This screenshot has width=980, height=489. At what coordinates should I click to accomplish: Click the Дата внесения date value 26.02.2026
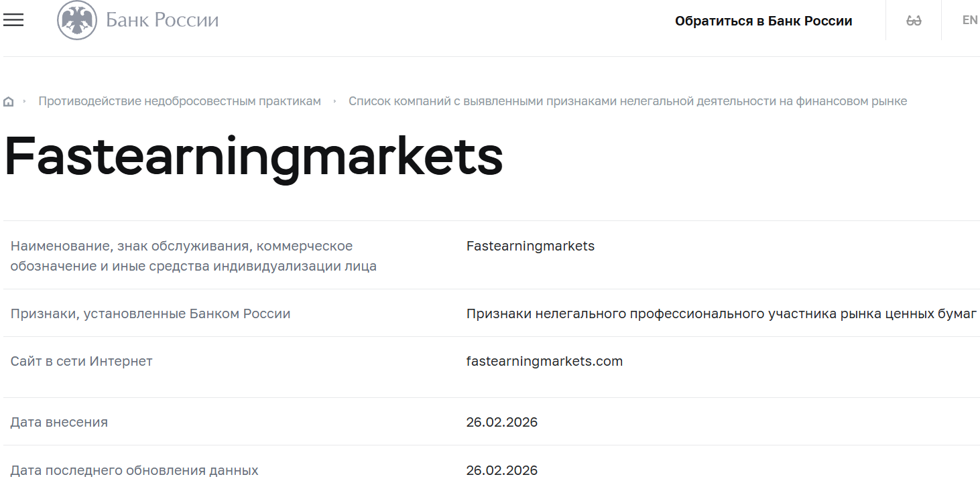pos(503,422)
